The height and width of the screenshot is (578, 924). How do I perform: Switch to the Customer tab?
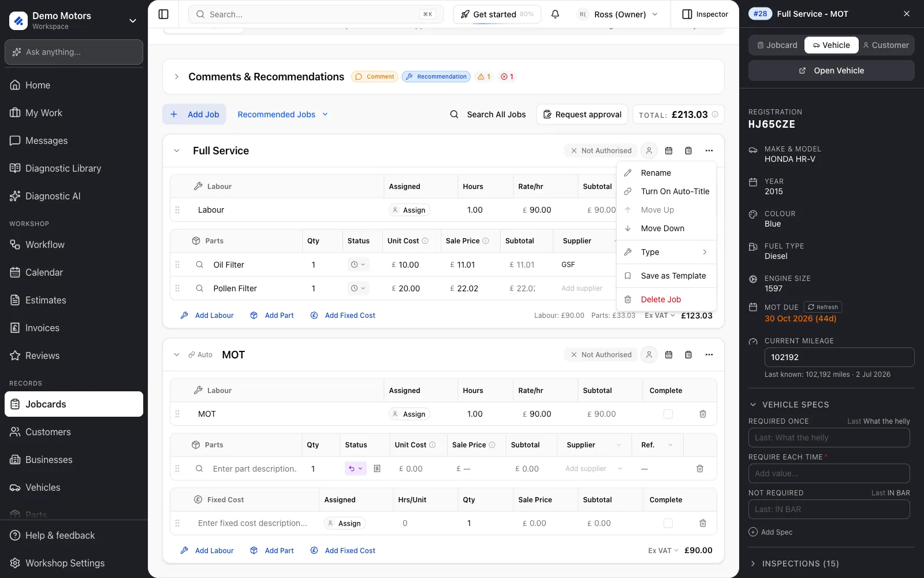tap(886, 45)
